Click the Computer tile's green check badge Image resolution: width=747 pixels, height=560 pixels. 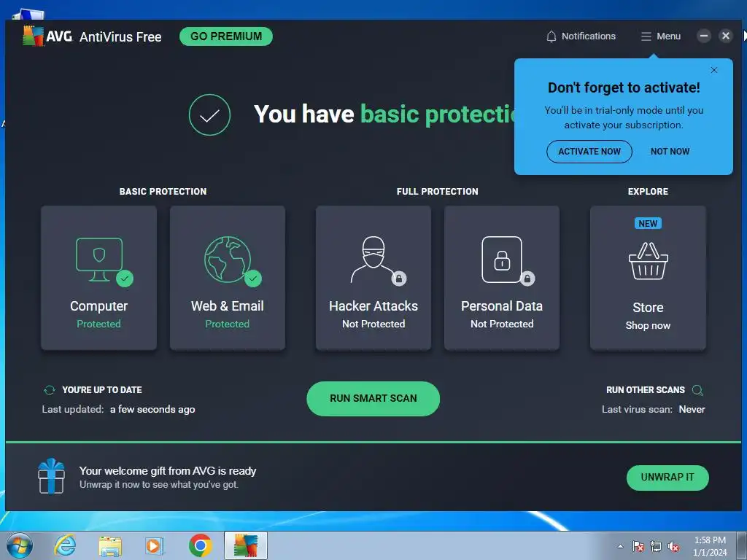tap(125, 279)
